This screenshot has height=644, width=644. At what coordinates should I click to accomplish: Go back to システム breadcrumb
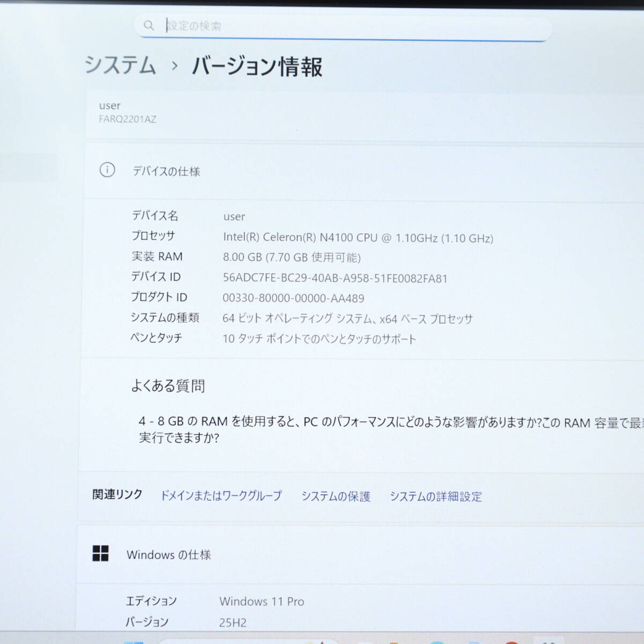[x=120, y=65]
